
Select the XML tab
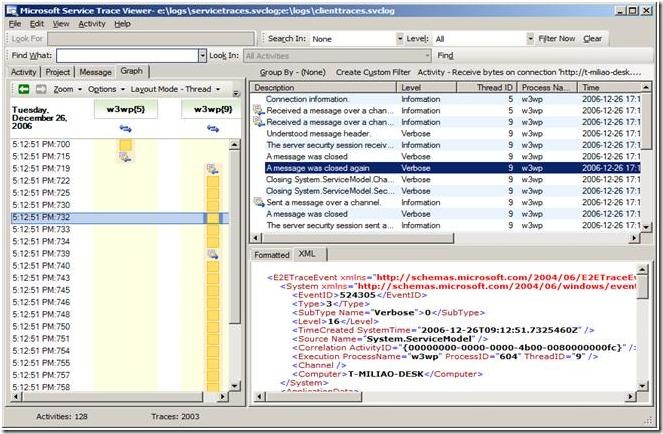click(307, 254)
